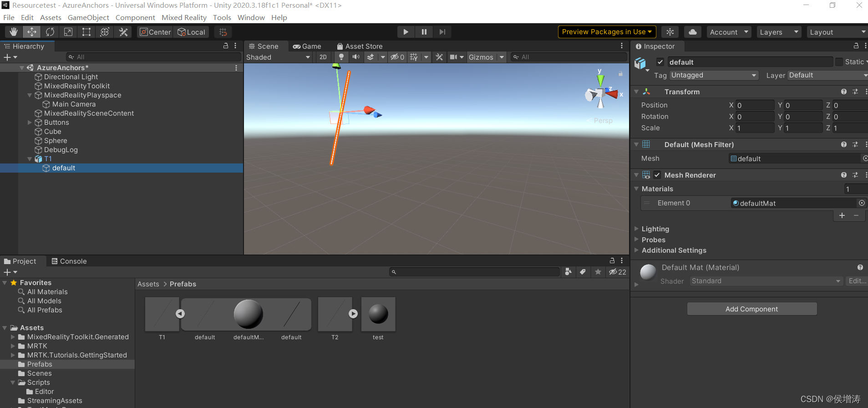Toggle scene grid visibility icon

coord(414,57)
